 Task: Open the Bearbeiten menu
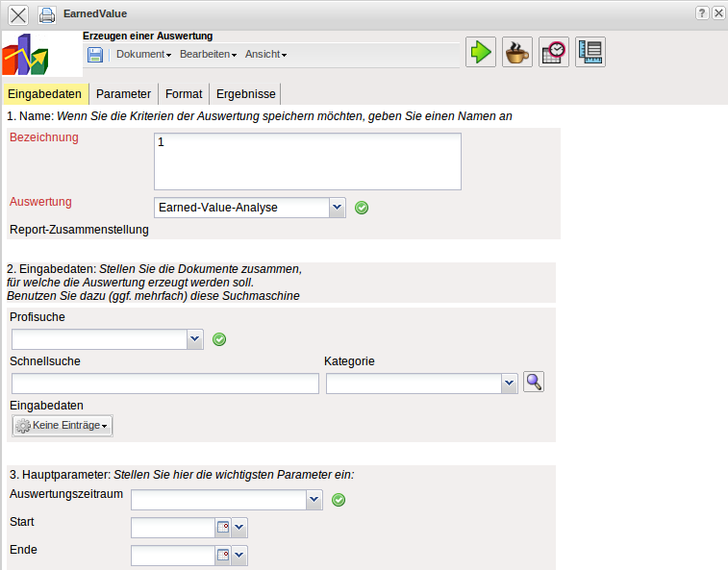208,55
